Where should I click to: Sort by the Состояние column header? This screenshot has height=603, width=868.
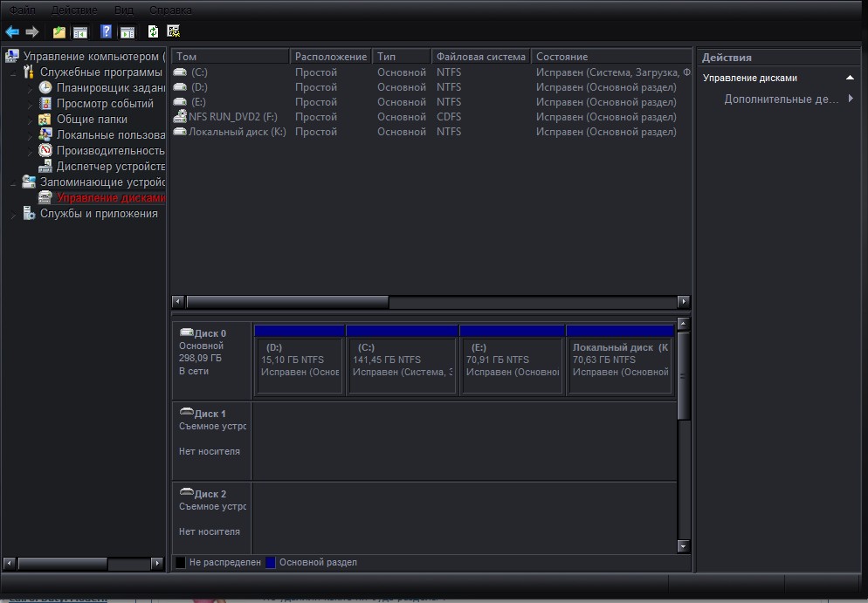(x=611, y=57)
